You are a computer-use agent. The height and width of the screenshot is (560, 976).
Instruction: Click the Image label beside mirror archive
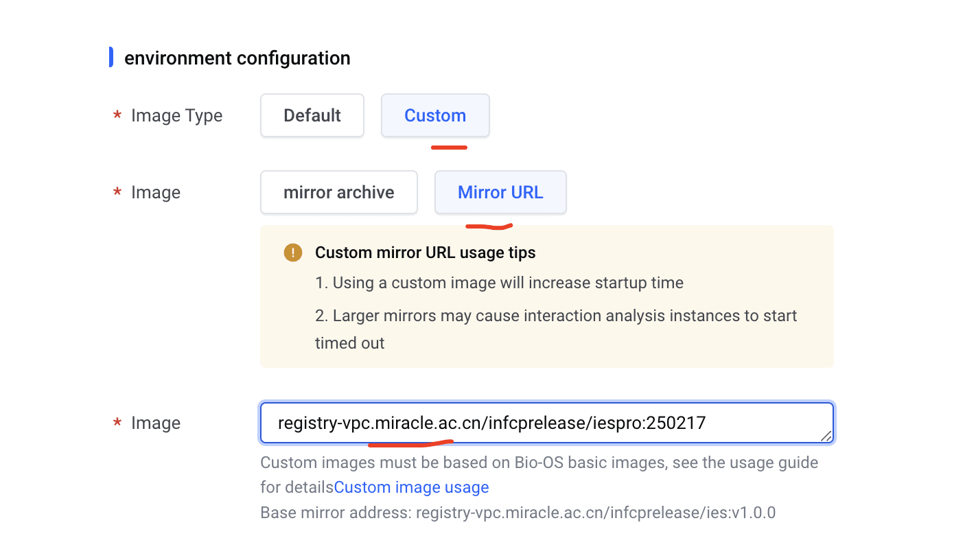155,192
